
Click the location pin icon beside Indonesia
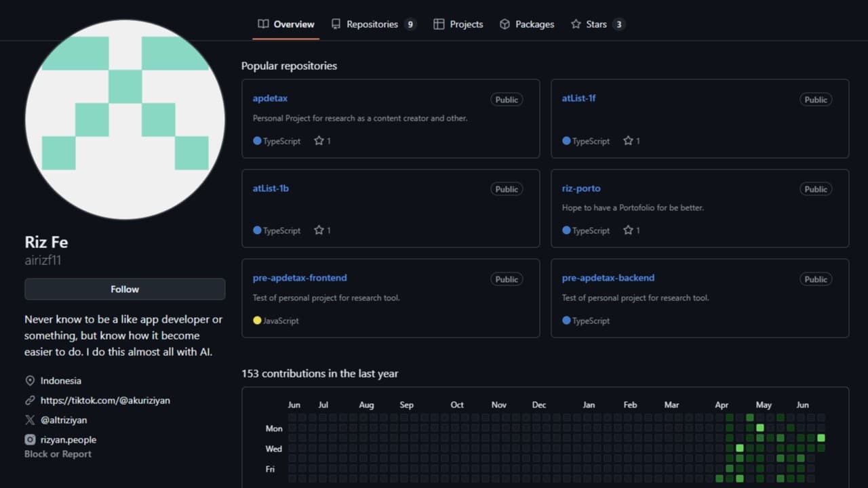30,380
